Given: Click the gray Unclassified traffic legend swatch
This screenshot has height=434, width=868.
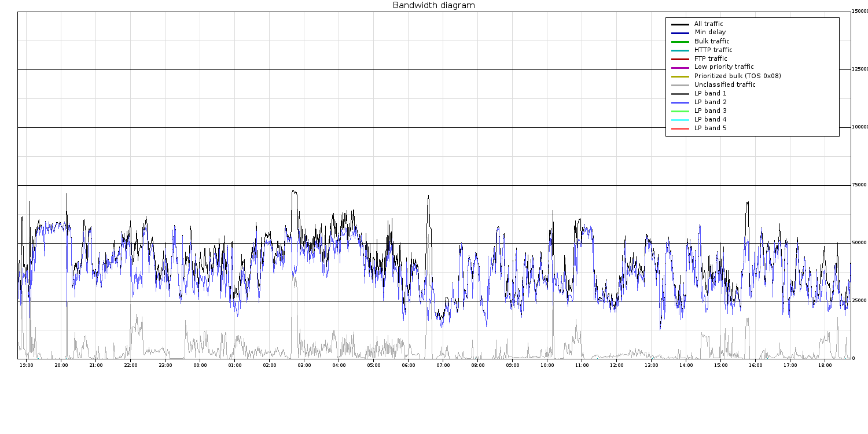Looking at the screenshot, I should [x=680, y=85].
